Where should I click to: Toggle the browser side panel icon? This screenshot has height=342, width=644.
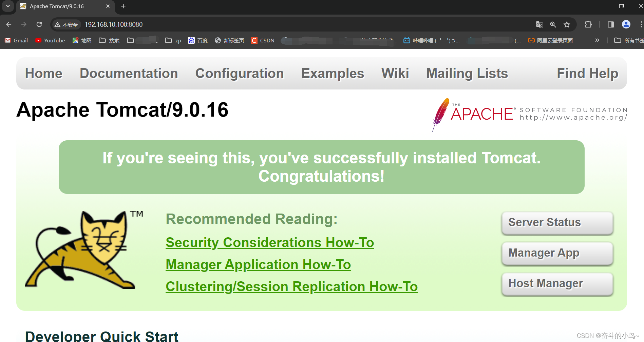point(611,24)
